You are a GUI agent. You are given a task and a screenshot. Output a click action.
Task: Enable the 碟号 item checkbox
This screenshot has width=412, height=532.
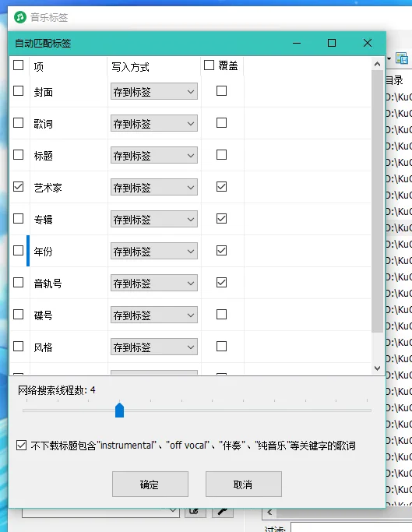tap(19, 315)
